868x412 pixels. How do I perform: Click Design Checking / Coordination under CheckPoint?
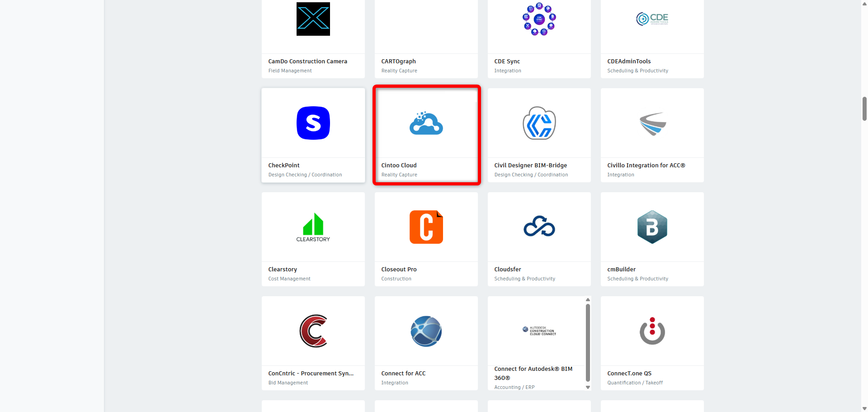[305, 175]
